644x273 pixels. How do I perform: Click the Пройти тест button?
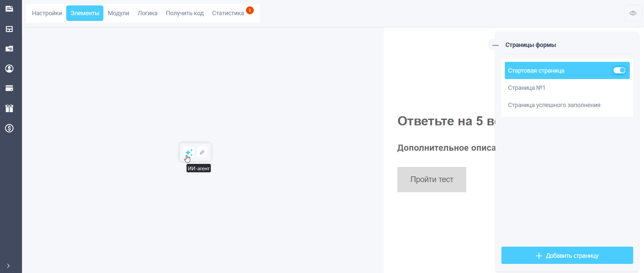pyautogui.click(x=432, y=179)
